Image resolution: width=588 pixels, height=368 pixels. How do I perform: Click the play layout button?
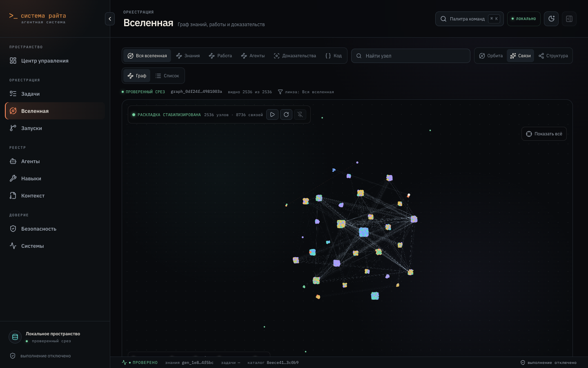click(272, 114)
